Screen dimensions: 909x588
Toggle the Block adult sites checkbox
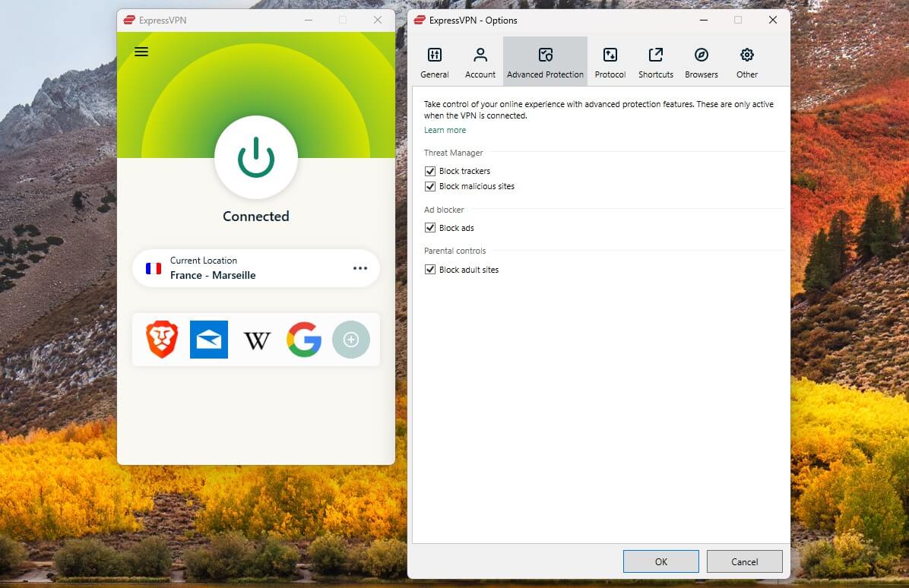point(430,270)
